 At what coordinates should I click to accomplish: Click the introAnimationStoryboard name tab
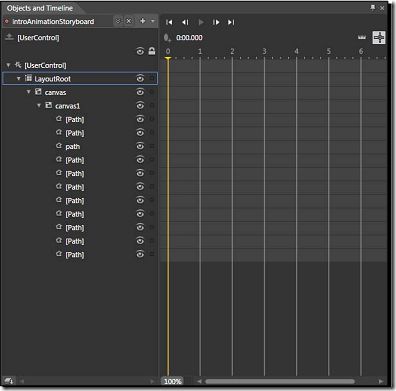pyautogui.click(x=53, y=22)
